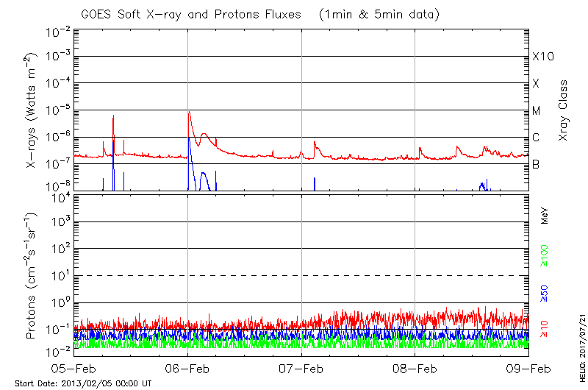
Task: Click the Start Date 2013/02/05 text
Action: click(83, 383)
